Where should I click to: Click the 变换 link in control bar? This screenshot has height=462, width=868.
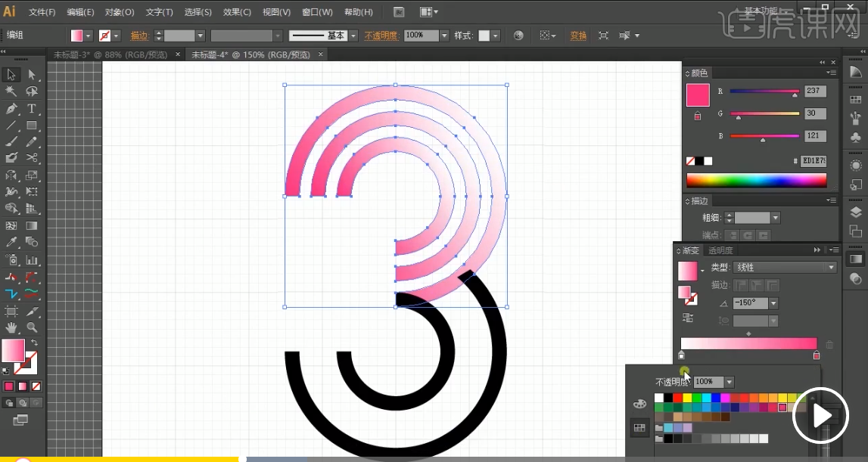578,36
